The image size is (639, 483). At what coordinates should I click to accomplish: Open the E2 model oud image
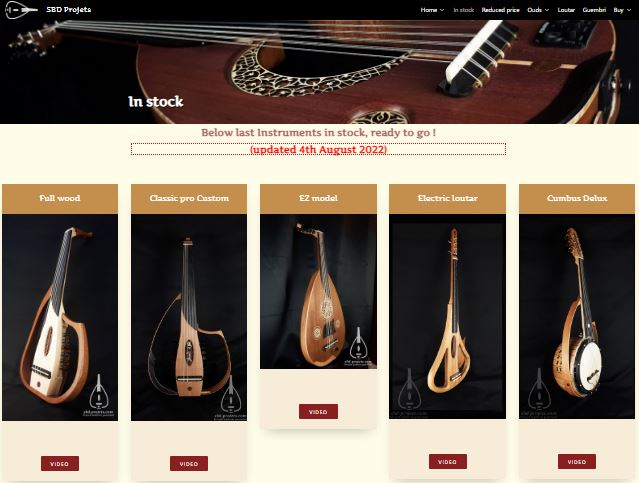click(318, 291)
